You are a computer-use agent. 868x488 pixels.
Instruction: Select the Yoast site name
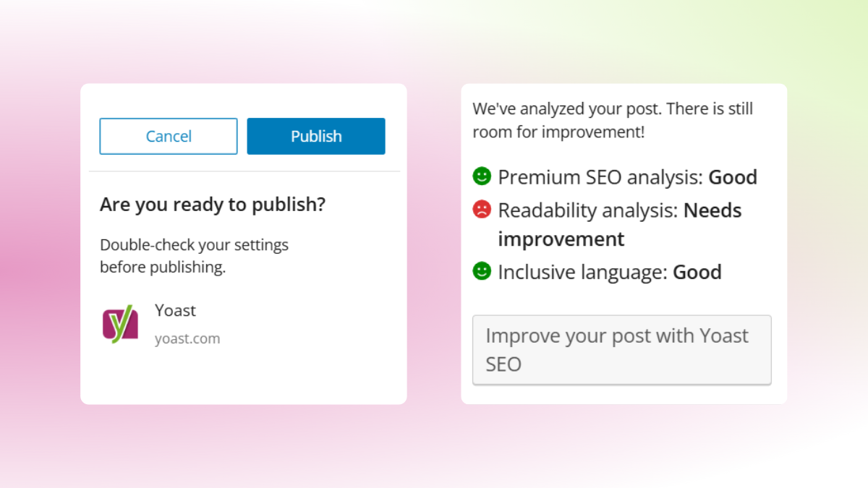click(175, 310)
